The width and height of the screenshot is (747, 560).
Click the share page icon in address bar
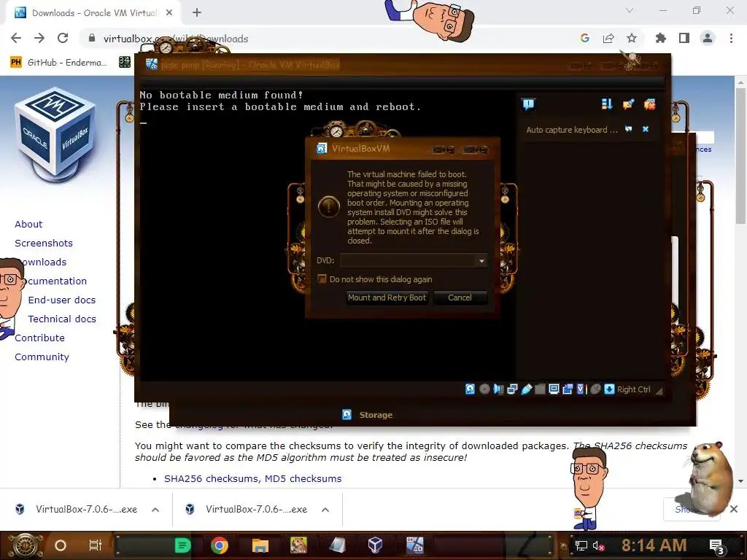click(608, 38)
